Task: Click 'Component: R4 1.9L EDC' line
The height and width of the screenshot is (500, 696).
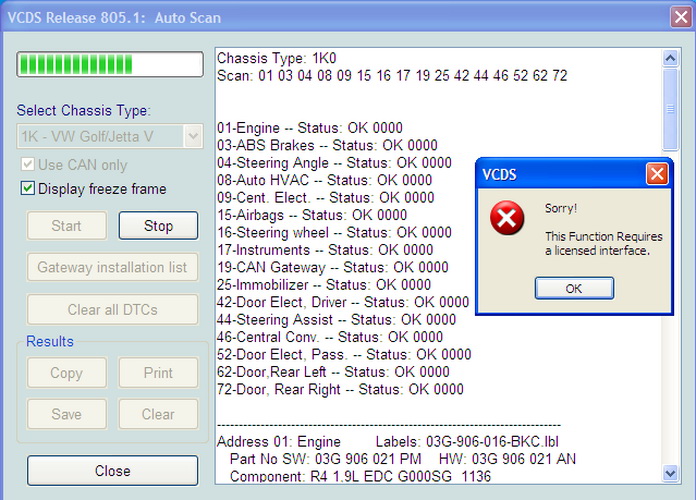Action: [360, 476]
